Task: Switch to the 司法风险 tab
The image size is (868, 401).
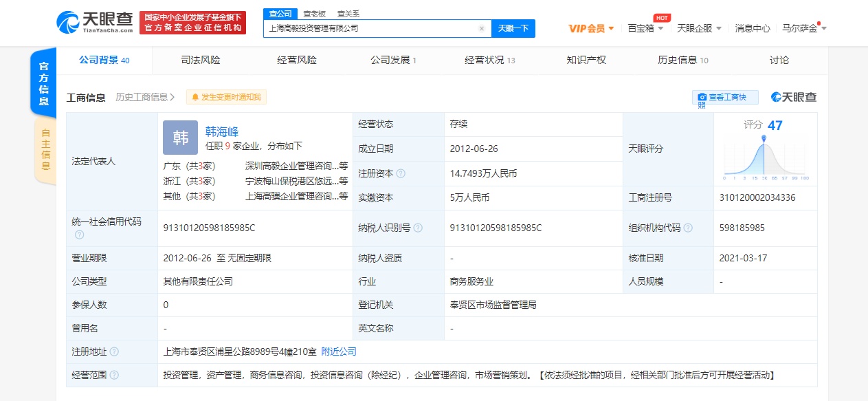Action: pos(201,60)
